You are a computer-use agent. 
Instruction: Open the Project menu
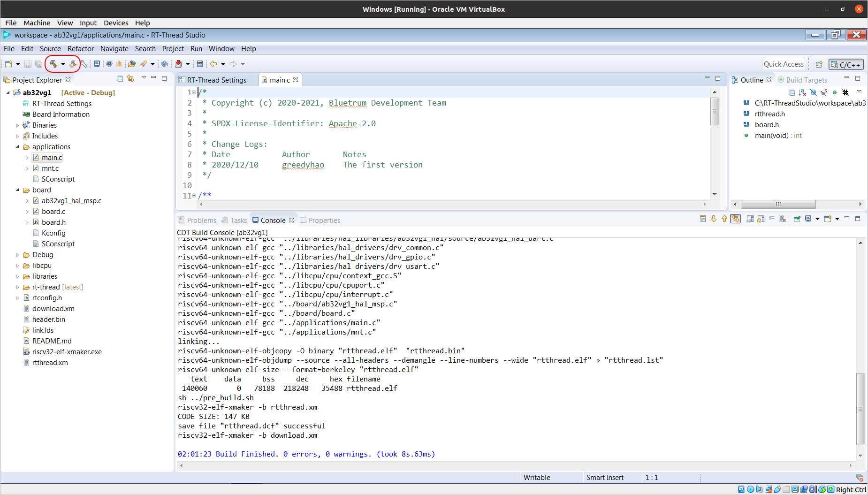[x=173, y=49]
